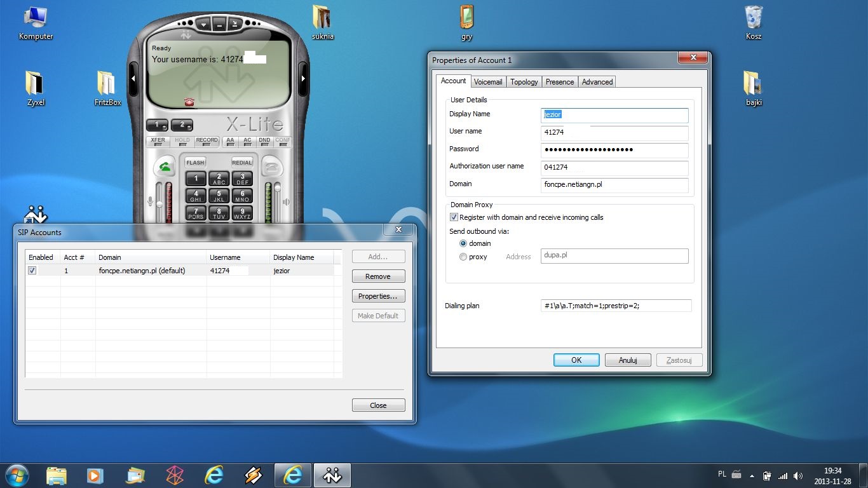Click the Password input field

[614, 150]
